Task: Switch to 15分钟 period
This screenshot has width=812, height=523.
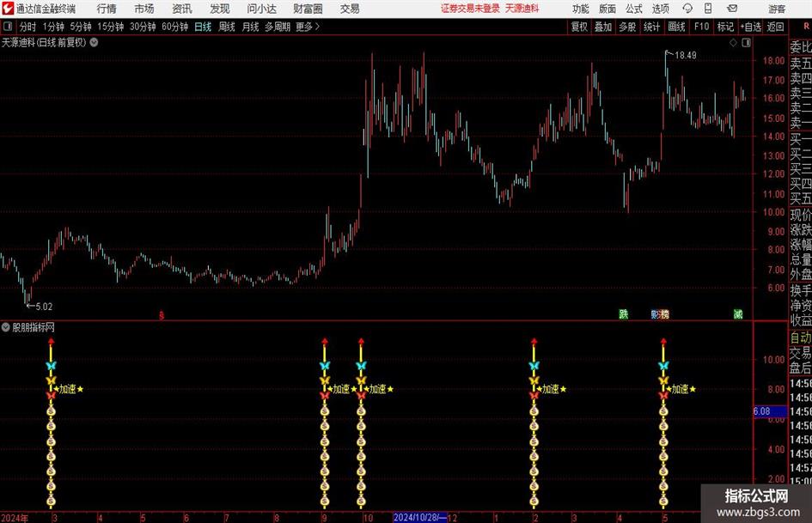Action: point(110,27)
